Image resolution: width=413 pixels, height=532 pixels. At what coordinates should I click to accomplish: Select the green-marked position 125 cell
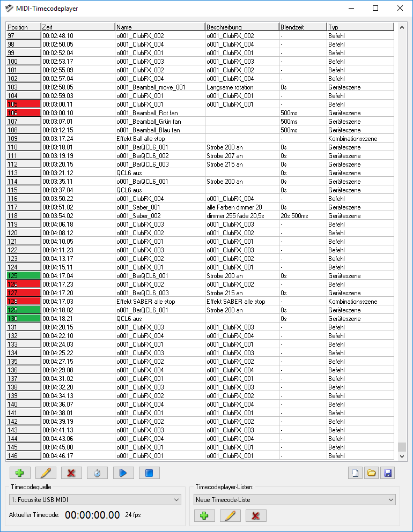pos(24,276)
